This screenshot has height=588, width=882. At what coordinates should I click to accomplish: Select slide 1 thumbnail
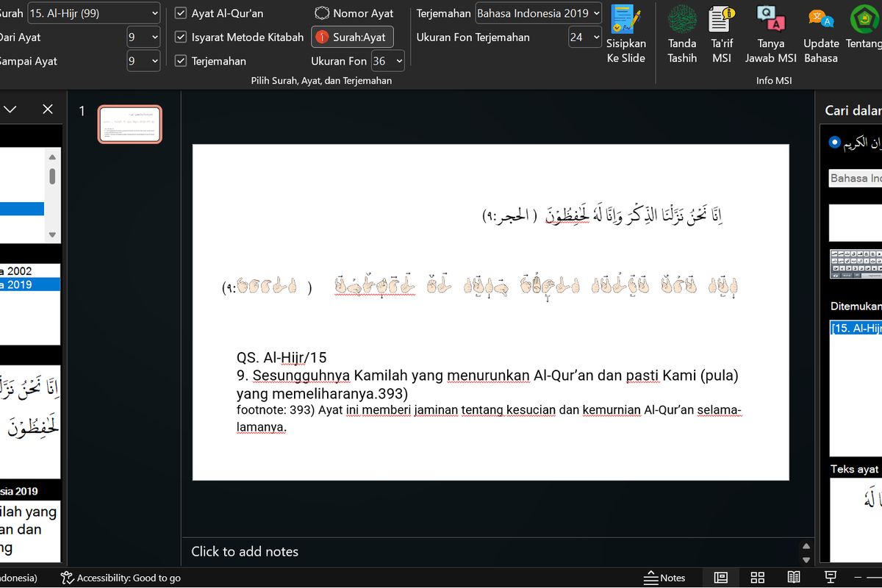click(x=130, y=124)
